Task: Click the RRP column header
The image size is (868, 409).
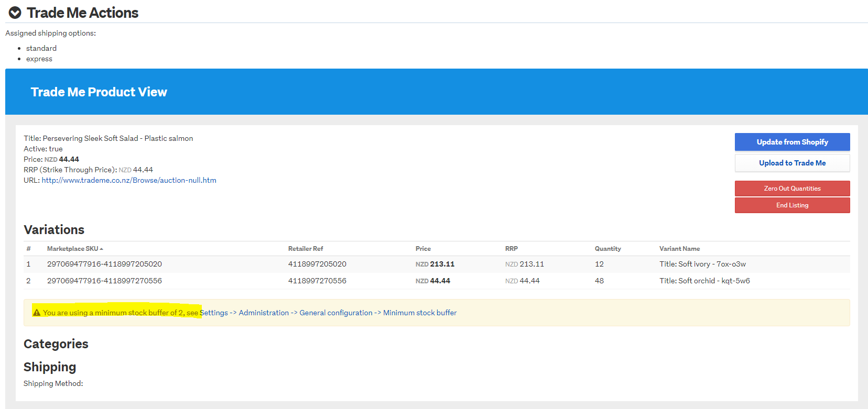Action: (512, 249)
